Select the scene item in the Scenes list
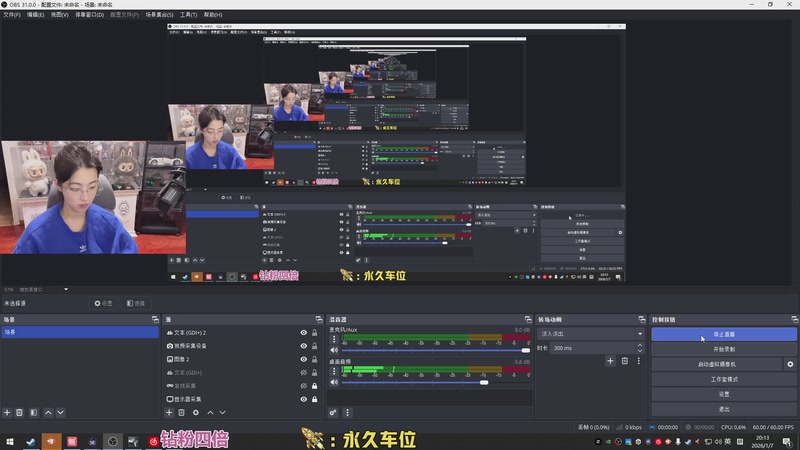 click(80, 332)
